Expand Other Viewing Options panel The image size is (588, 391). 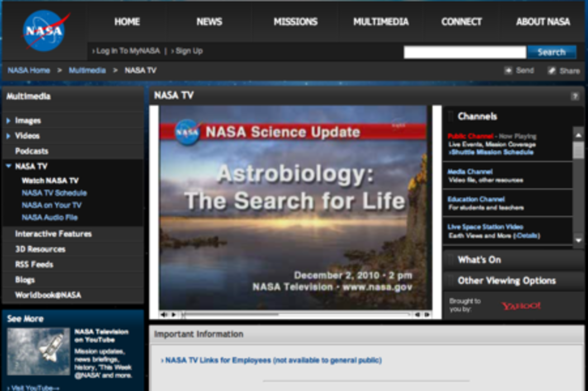coord(514,281)
